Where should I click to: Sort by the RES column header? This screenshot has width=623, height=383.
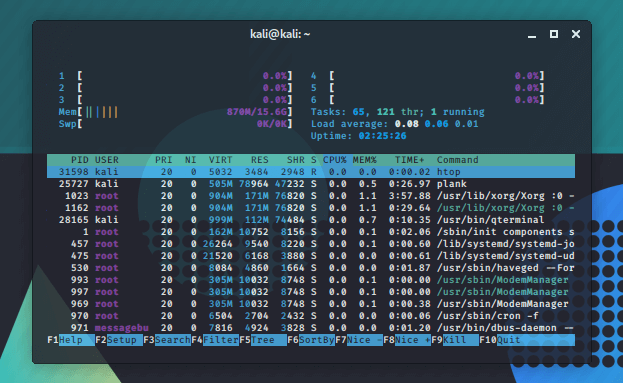[x=259, y=160]
